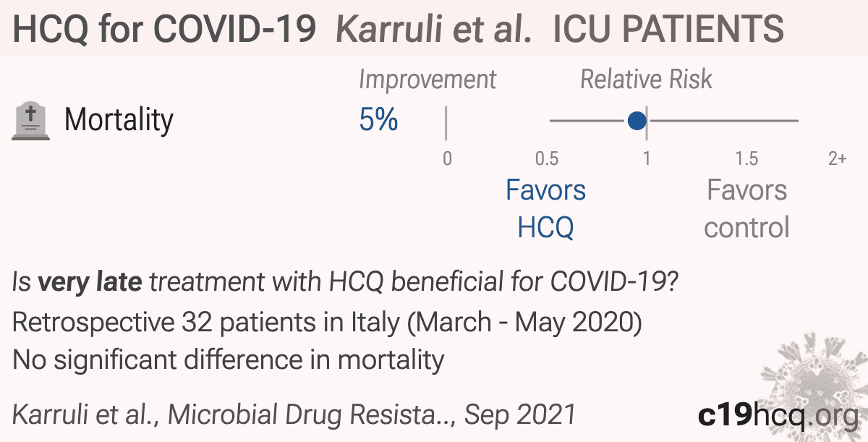Click the Retrospective 32 patients line
Screen dimensions: 868x442
point(327,321)
